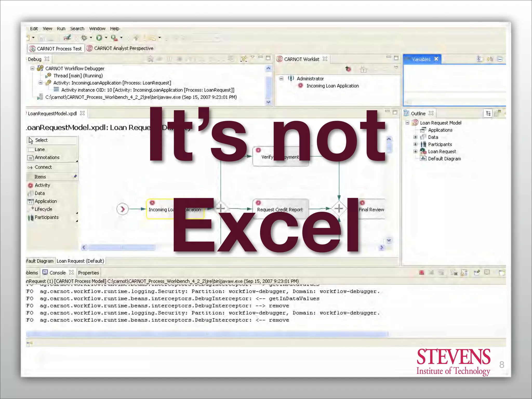Expand the Participants node in Outline
Screen dimensions: 532x399
coord(415,144)
